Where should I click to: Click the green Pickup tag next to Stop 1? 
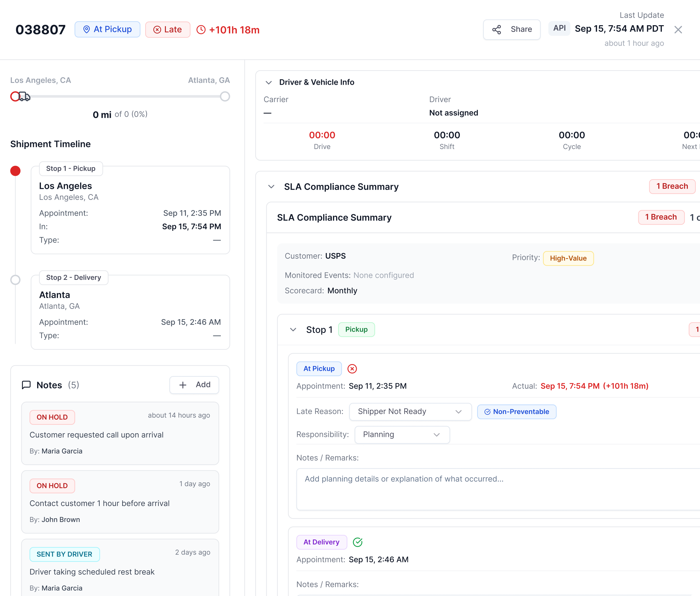point(356,329)
